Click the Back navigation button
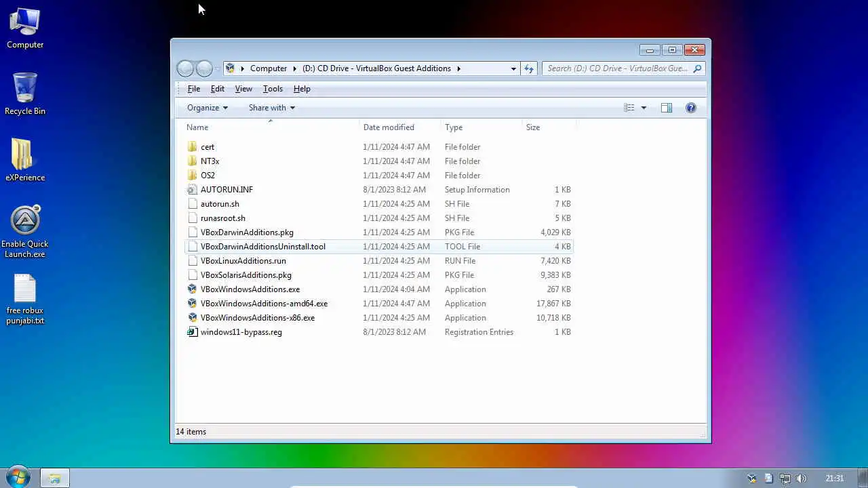This screenshot has height=488, width=868. 185,68
